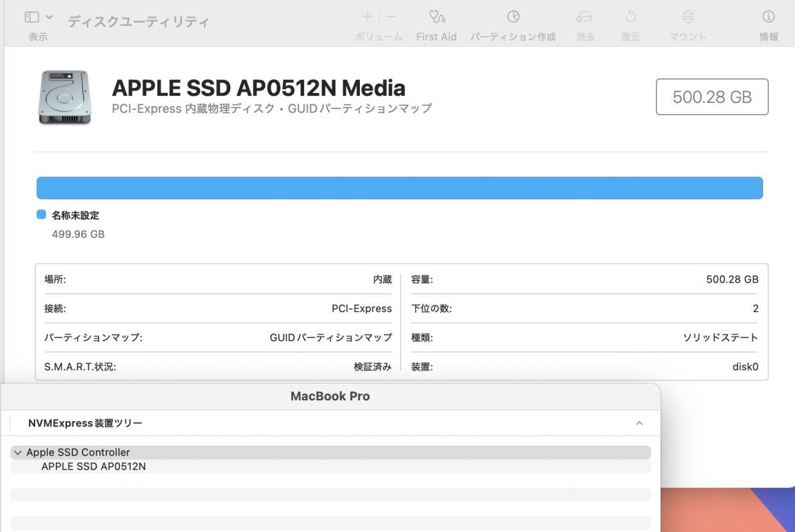
Task: Click the blue storage usage bar
Action: pos(399,188)
